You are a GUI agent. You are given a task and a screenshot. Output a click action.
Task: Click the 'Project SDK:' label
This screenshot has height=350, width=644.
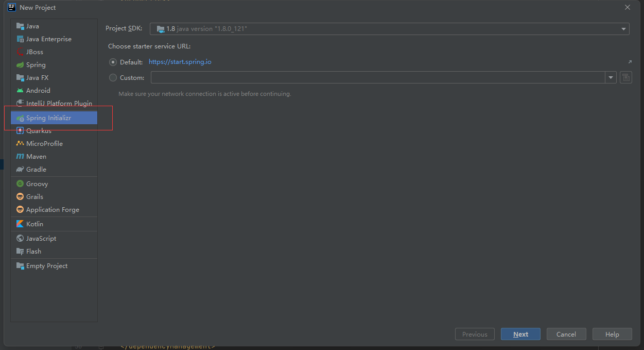tap(124, 28)
